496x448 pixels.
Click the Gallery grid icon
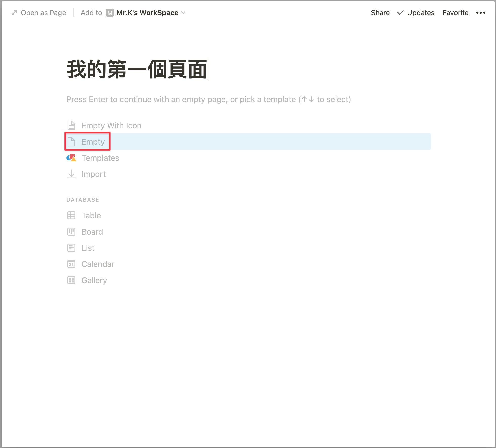pyautogui.click(x=71, y=280)
